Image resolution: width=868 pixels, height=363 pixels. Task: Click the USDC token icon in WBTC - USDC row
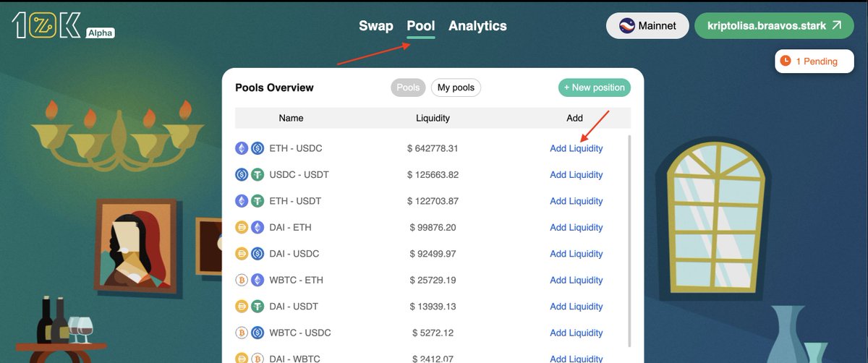[258, 333]
